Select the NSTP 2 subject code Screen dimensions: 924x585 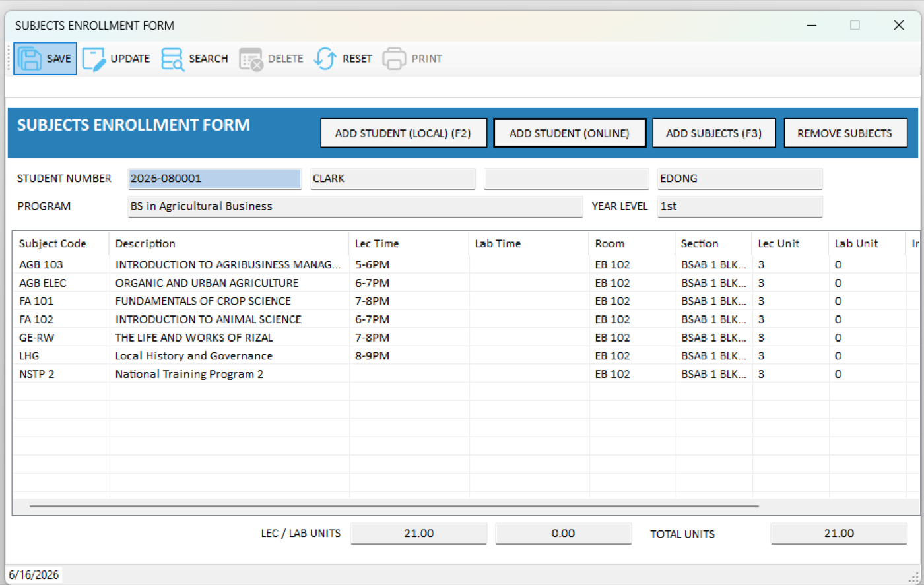pos(37,374)
